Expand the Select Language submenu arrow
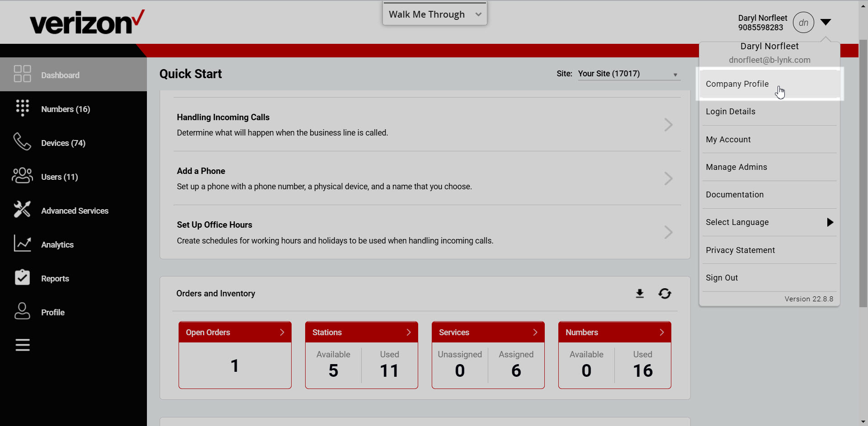868x426 pixels. [830, 222]
